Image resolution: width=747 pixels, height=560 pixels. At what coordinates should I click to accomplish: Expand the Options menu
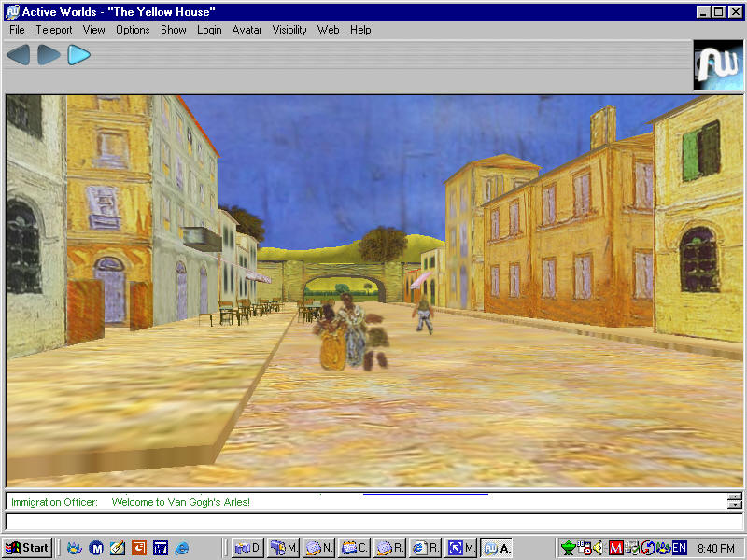(133, 30)
